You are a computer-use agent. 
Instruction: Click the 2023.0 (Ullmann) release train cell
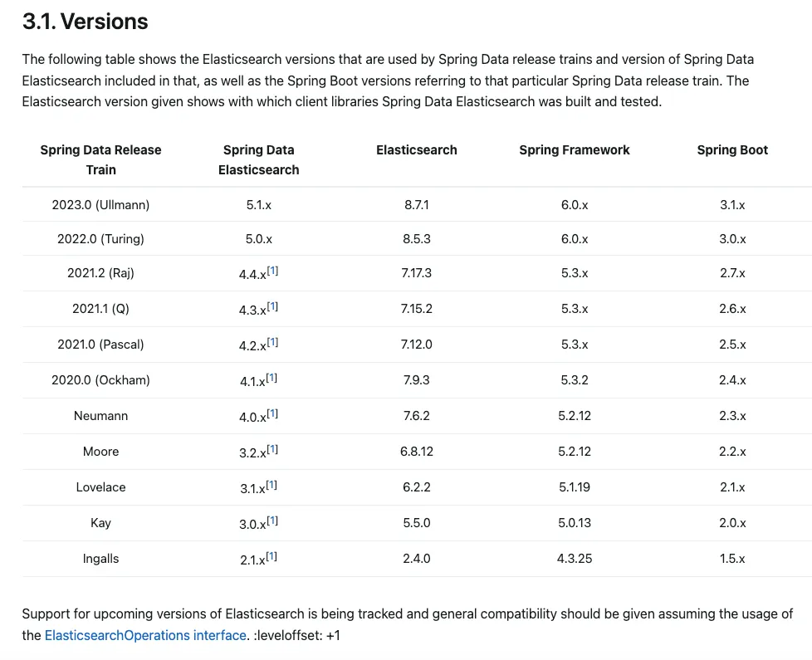(100, 204)
